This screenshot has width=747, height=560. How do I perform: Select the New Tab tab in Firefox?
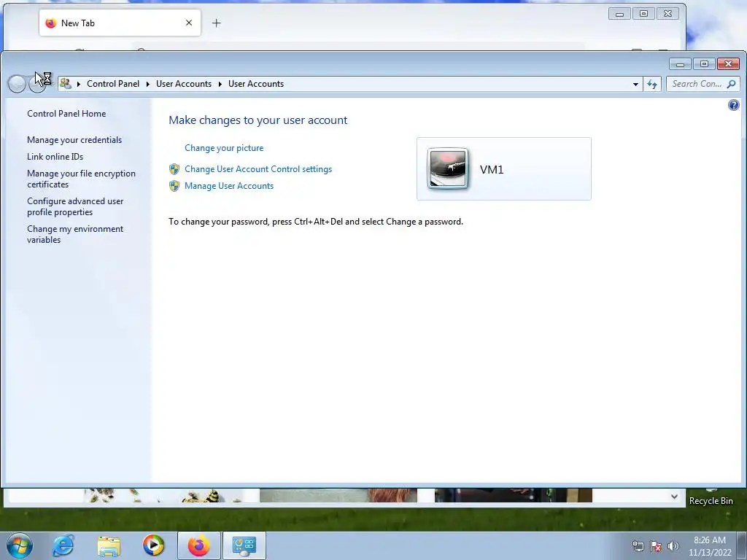pos(120,23)
